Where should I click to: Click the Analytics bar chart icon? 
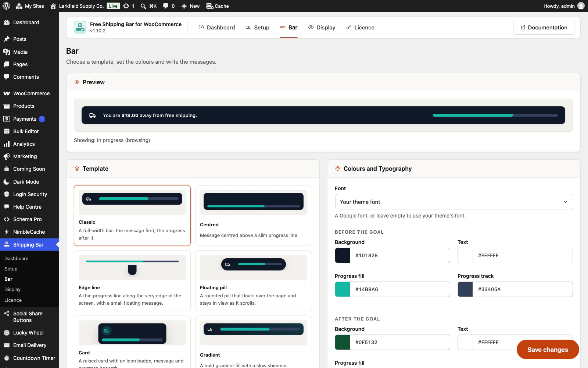7,144
